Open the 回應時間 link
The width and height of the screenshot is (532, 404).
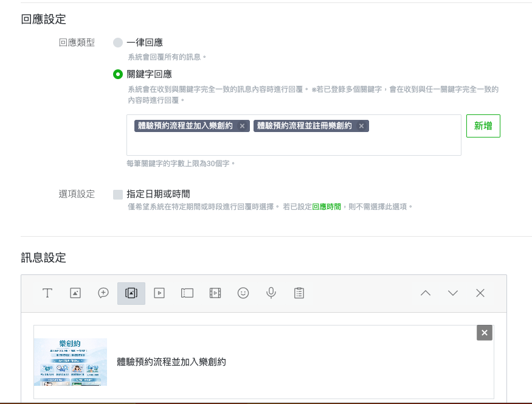(x=326, y=207)
